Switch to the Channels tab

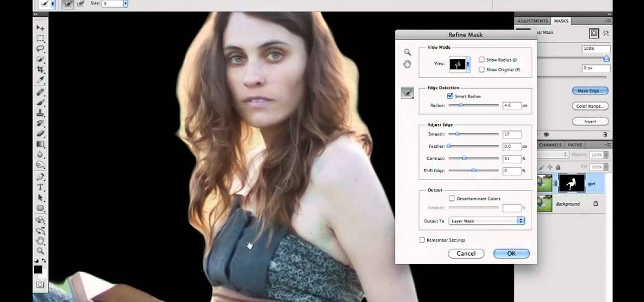point(551,144)
